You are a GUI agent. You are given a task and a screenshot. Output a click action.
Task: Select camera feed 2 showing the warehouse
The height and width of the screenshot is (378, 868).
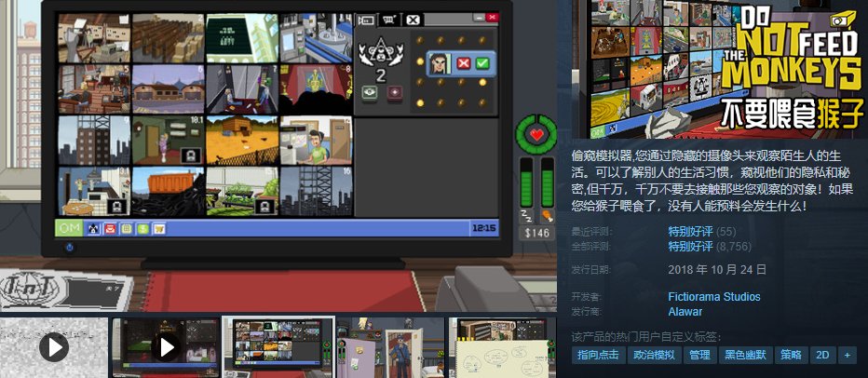point(168,38)
